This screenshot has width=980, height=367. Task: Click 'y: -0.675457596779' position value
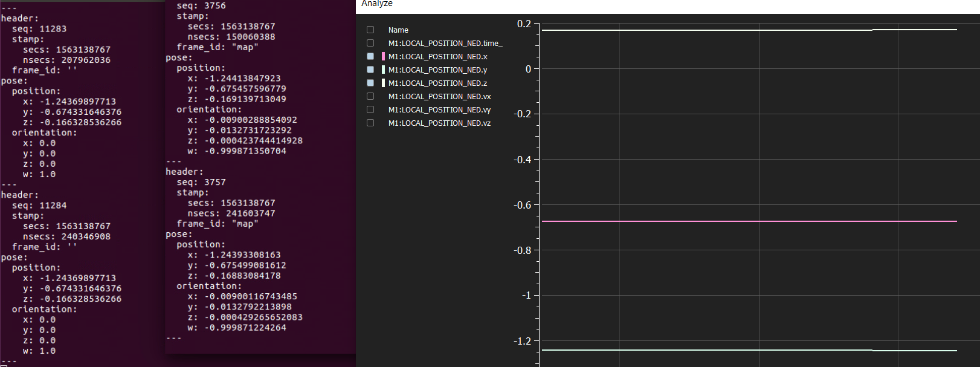[x=237, y=89]
